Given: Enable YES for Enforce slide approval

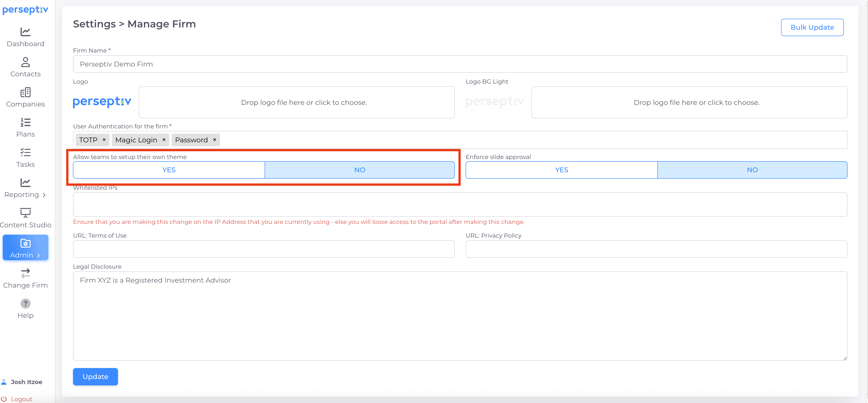Looking at the screenshot, I should 561,170.
